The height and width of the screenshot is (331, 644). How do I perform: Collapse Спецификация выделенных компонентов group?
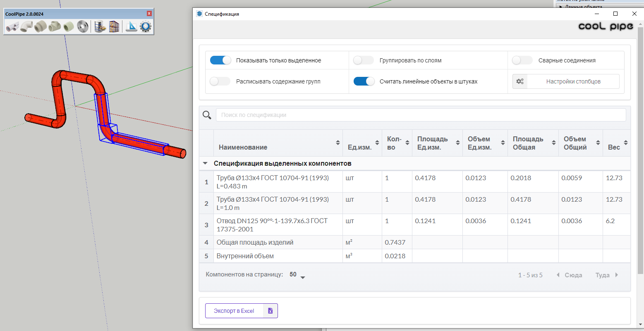[x=205, y=163]
